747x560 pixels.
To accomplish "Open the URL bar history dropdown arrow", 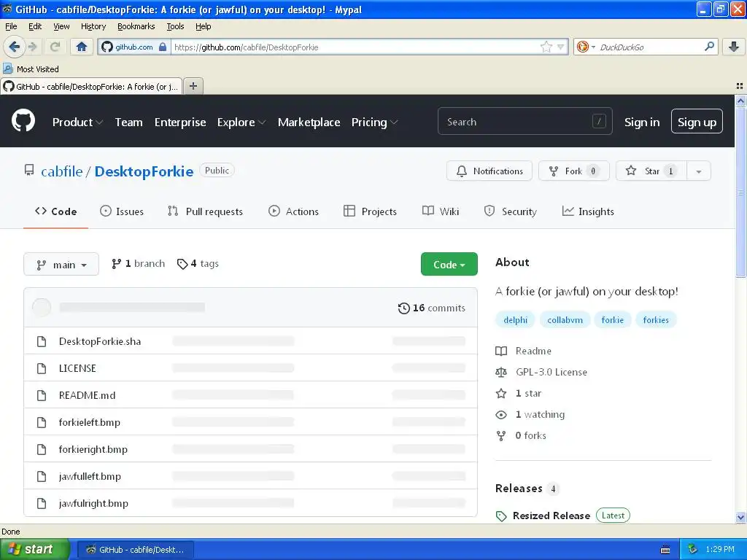I will coord(560,47).
